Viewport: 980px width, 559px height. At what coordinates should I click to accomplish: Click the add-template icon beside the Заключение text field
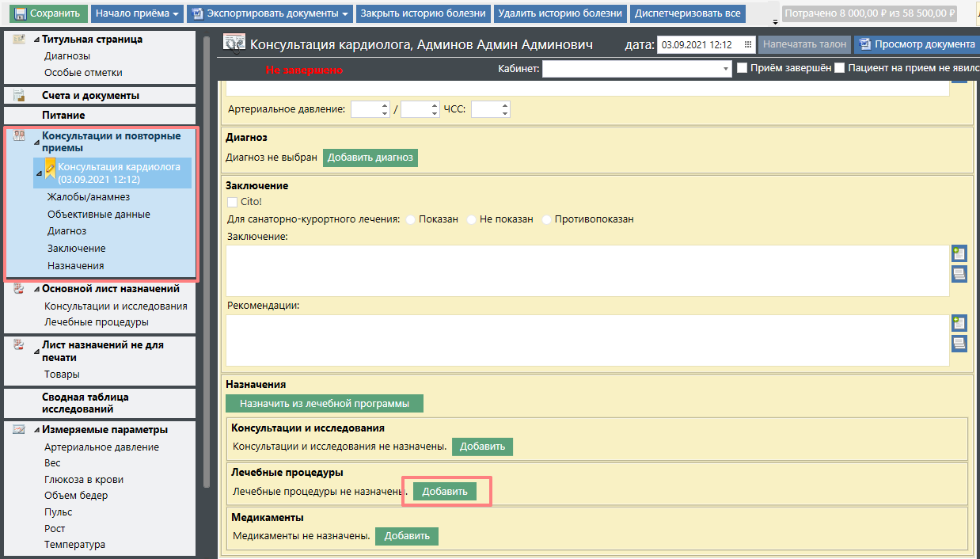point(959,254)
